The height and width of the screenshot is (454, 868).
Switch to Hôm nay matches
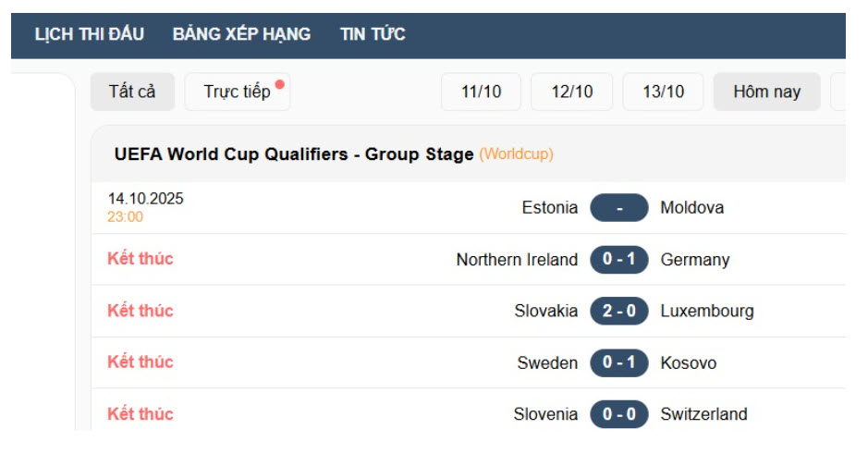pyautogui.click(x=766, y=92)
